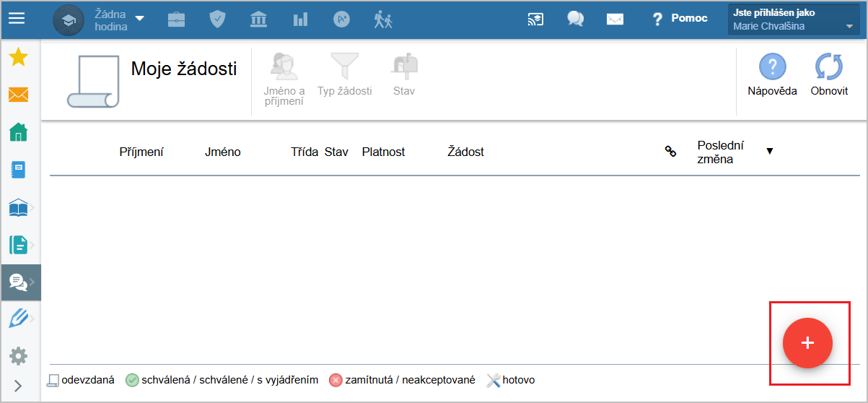This screenshot has height=403, width=868.
Task: Open the Stav mailbox filter
Action: 404,75
